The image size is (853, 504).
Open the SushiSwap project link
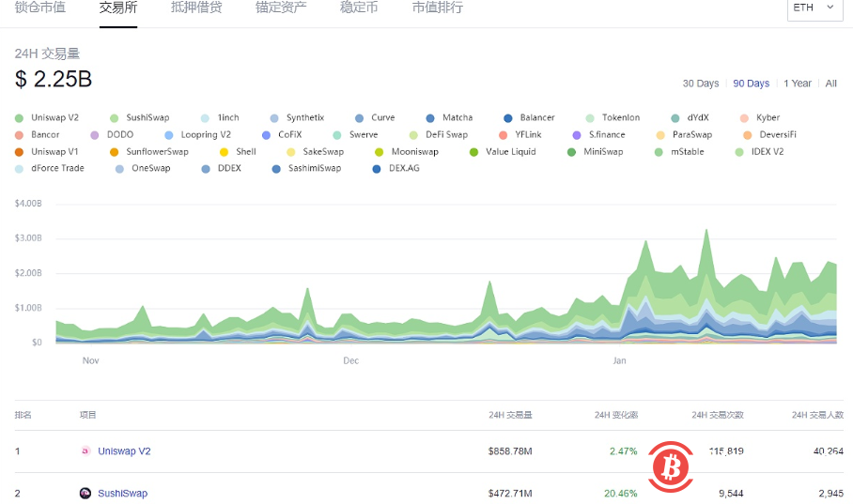[x=122, y=493]
